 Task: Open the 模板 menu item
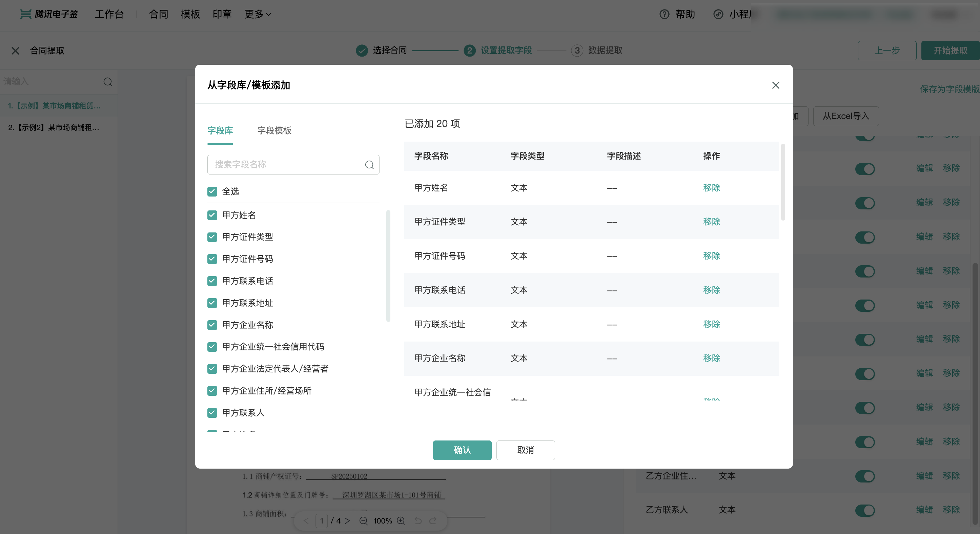tap(190, 15)
